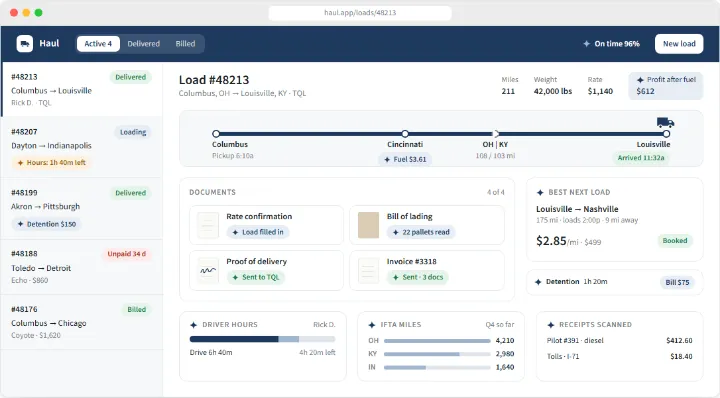Screen dimensions: 720x398
Task: Click the Tolls · I-71 receipt row
Action: [619, 356]
